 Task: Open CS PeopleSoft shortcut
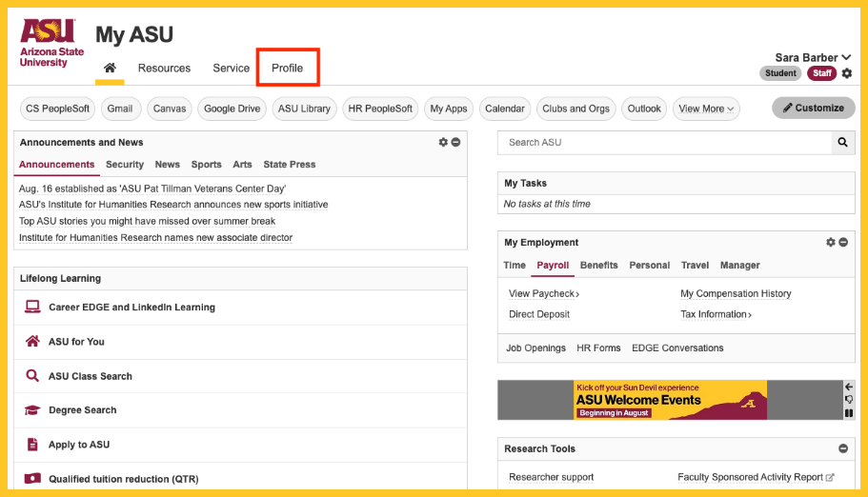57,109
